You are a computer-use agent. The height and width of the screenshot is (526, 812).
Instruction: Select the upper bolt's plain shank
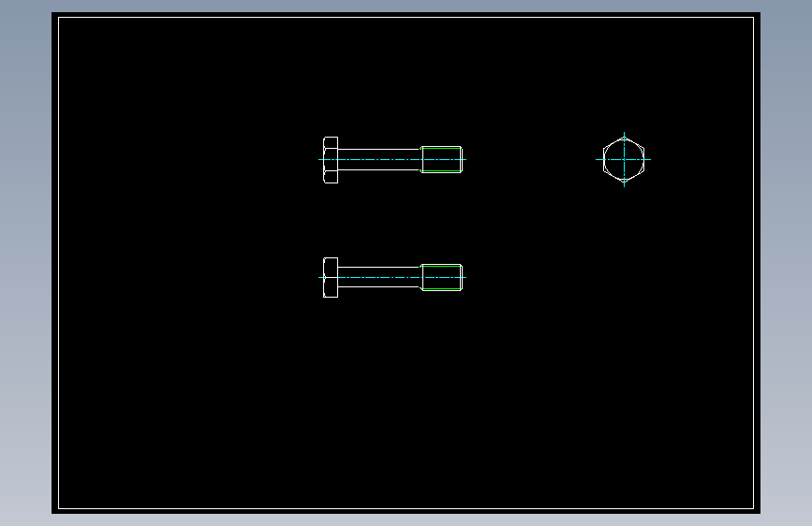[x=379, y=159]
